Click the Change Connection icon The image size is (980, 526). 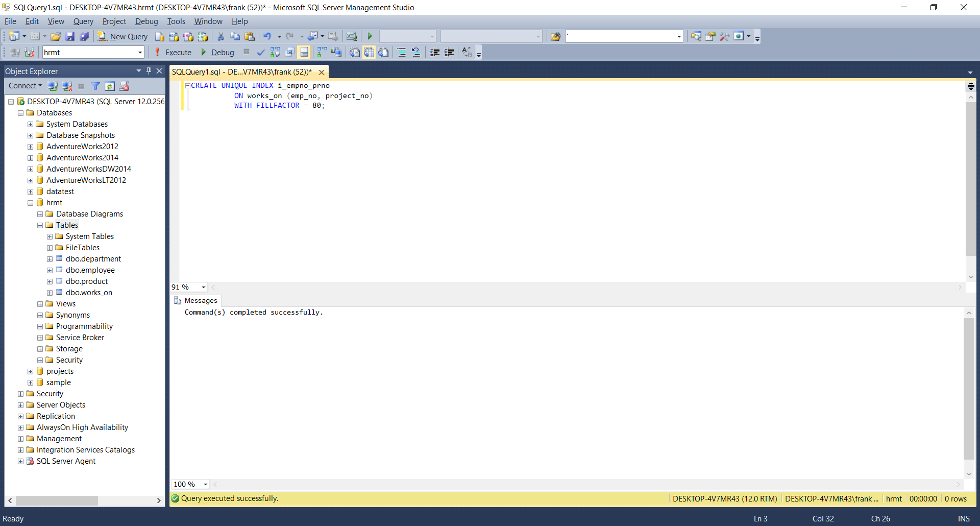(30, 52)
